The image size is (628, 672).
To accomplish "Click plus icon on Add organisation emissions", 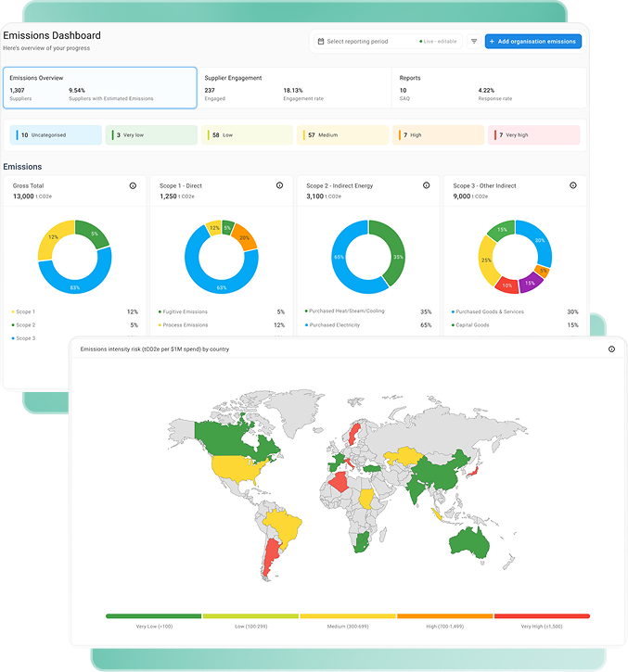I will coord(492,42).
